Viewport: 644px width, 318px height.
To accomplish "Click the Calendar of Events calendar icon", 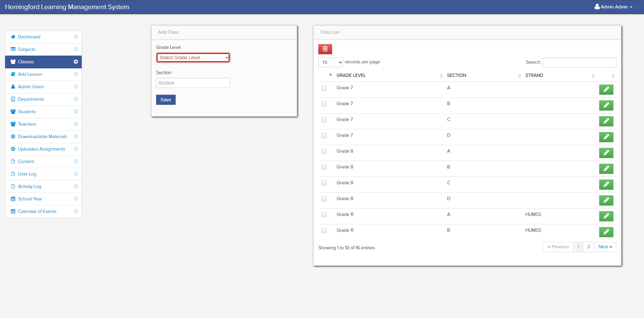I will pos(13,211).
